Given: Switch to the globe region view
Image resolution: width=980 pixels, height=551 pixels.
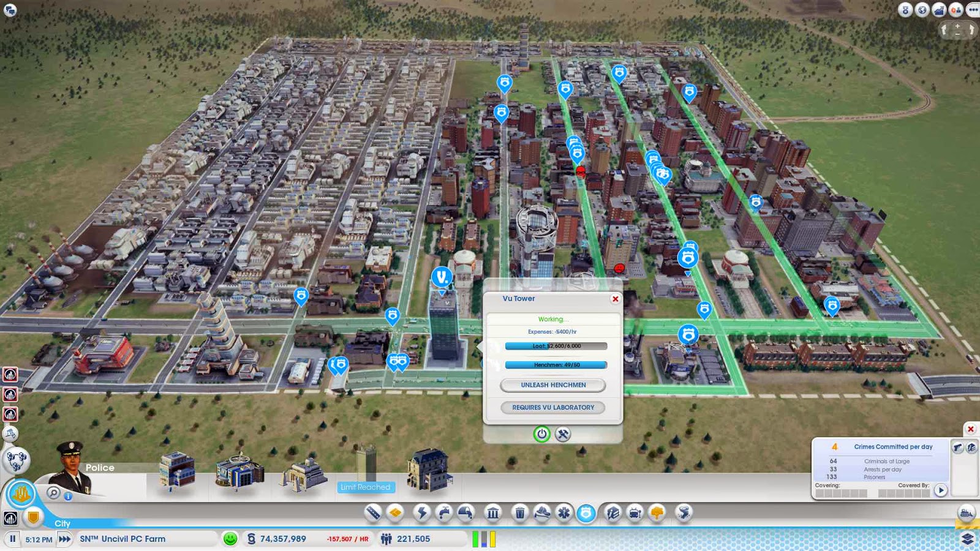Looking at the screenshot, I should (x=922, y=10).
